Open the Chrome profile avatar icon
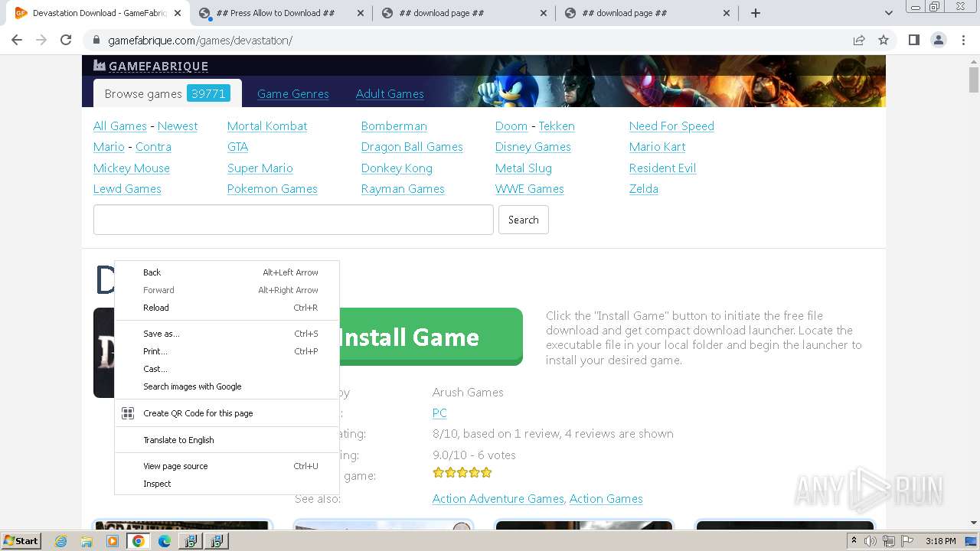This screenshot has width=980, height=551. [938, 40]
